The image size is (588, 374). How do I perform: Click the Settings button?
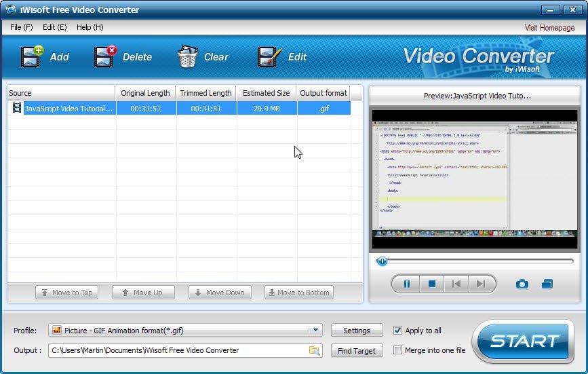pyautogui.click(x=357, y=331)
